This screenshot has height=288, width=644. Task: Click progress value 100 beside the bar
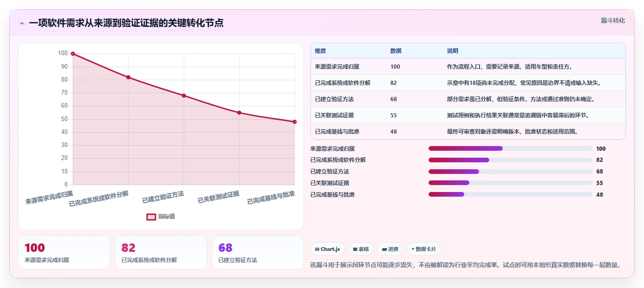tap(601, 149)
